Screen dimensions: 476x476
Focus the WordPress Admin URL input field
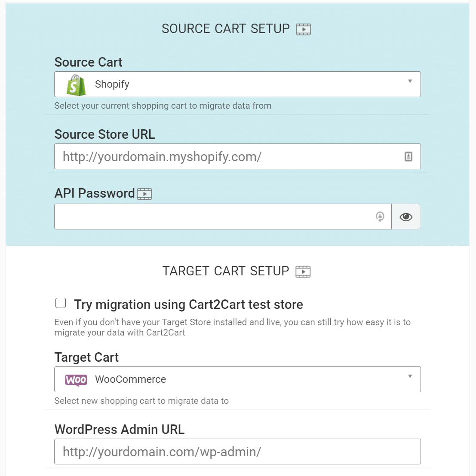[x=237, y=452]
